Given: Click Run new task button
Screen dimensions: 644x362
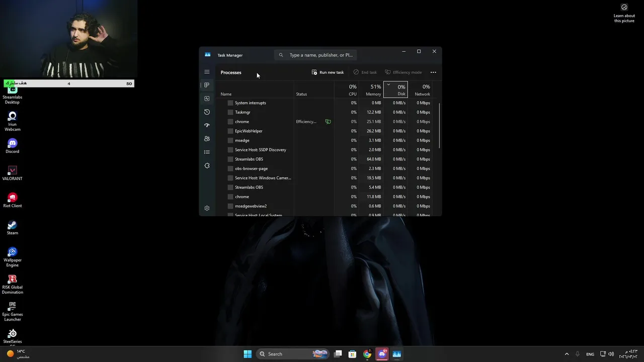Looking at the screenshot, I should 328,72.
